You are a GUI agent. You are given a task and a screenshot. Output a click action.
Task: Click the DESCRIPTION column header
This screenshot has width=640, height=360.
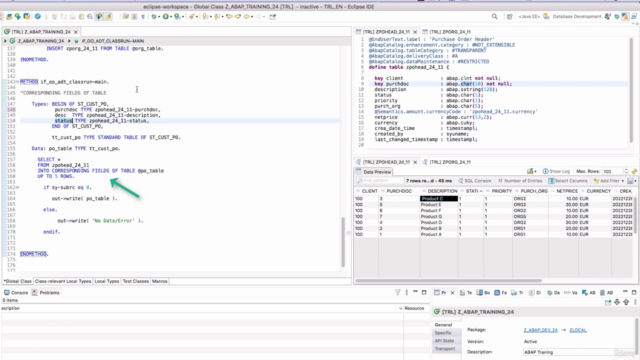pos(440,191)
